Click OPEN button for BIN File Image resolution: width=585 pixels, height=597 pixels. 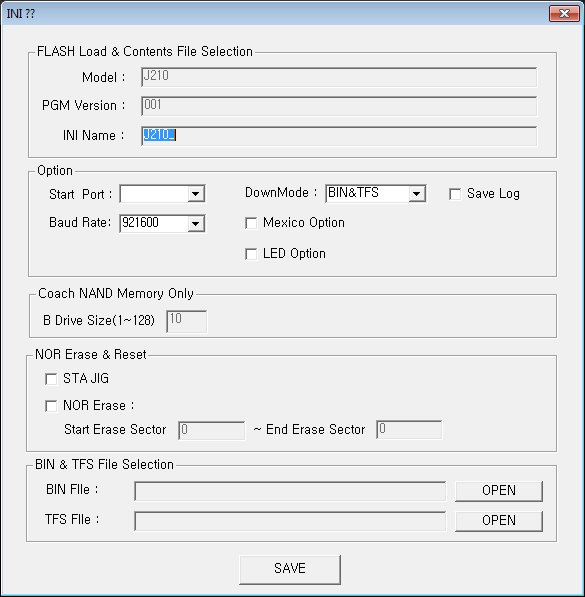click(x=499, y=491)
